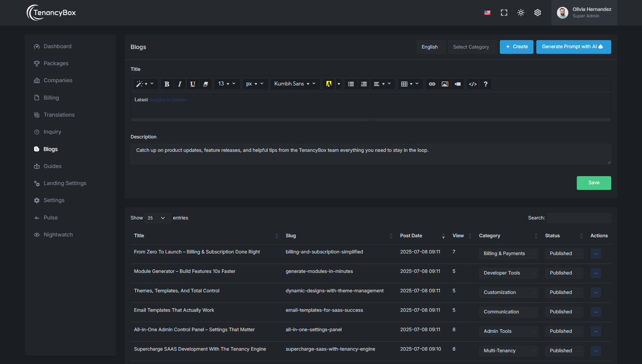Insert an unordered bullet list
642x364 pixels.
pyautogui.click(x=351, y=84)
